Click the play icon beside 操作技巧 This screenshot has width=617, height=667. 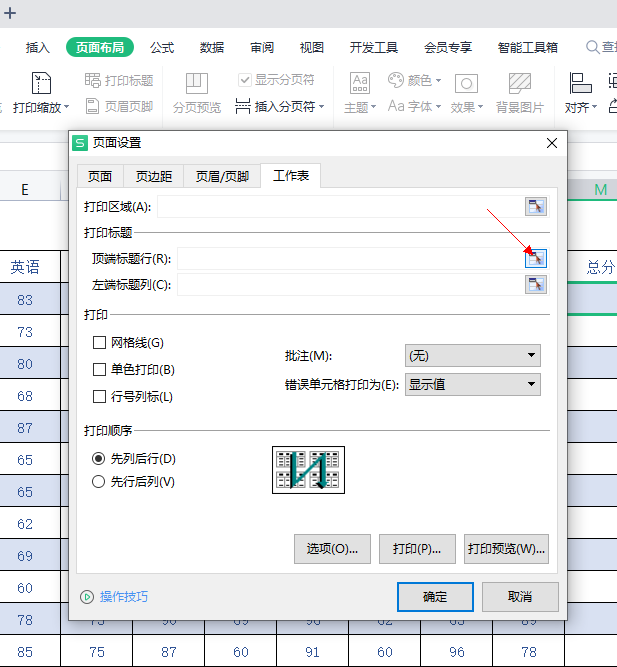[x=87, y=597]
